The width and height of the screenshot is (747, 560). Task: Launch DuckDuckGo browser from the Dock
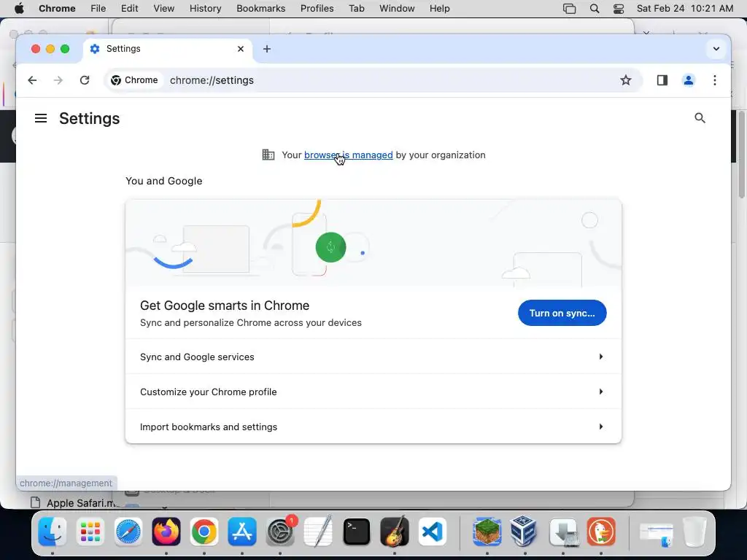[x=601, y=532]
